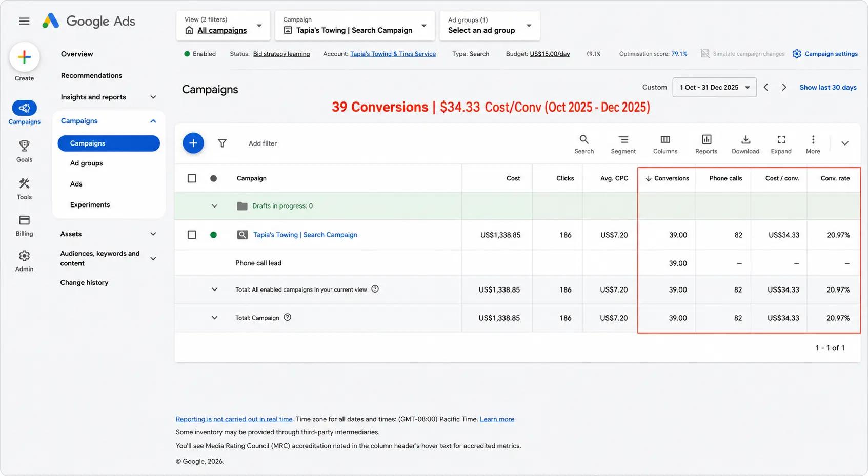Open the Campaign selector dropdown
Image resolution: width=868 pixels, height=476 pixels.
[x=355, y=26]
